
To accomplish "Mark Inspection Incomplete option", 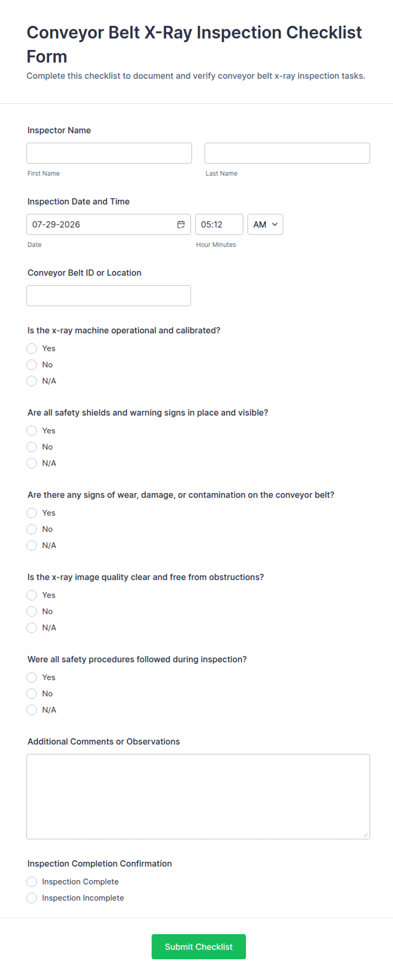I will (x=32, y=898).
